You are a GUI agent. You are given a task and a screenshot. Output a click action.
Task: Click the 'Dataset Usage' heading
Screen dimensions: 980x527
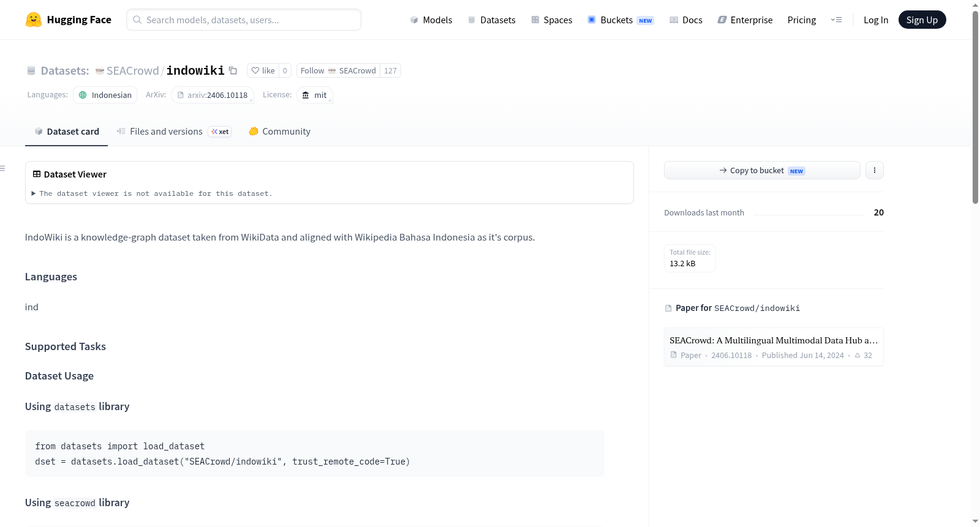click(x=59, y=376)
